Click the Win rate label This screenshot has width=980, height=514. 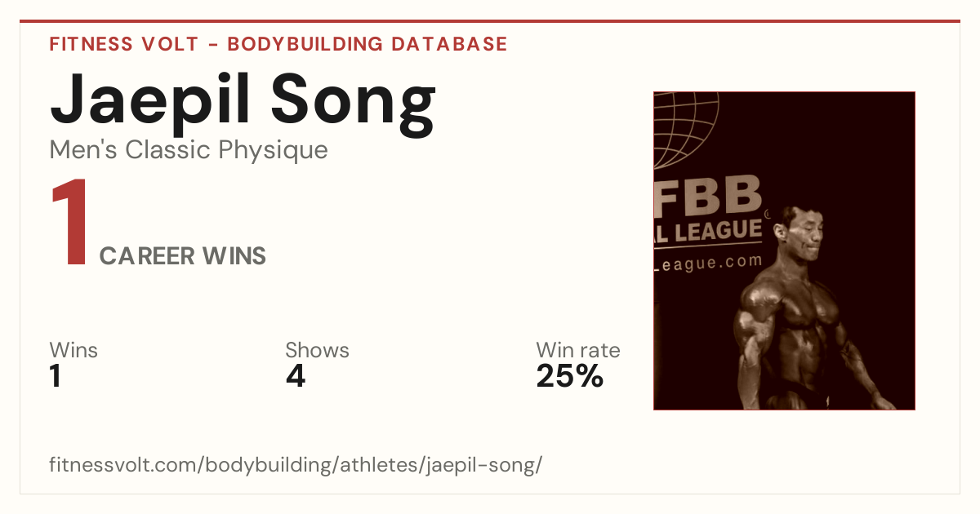coord(578,351)
